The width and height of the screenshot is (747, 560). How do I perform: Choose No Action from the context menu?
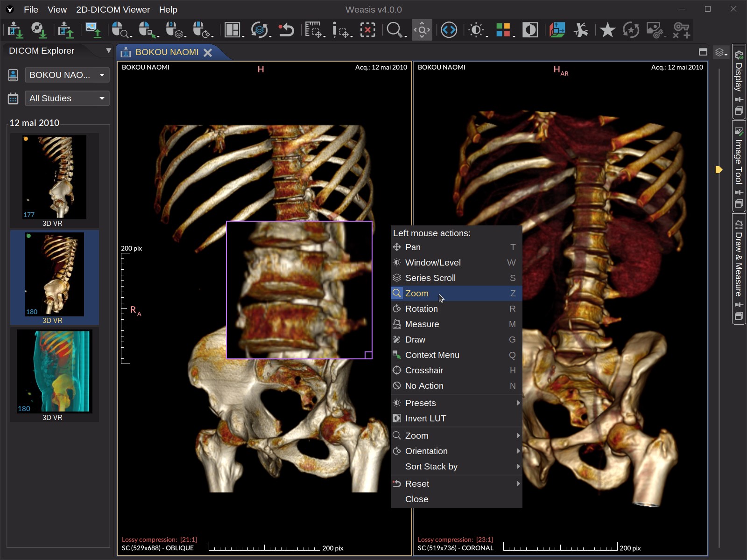coord(424,386)
